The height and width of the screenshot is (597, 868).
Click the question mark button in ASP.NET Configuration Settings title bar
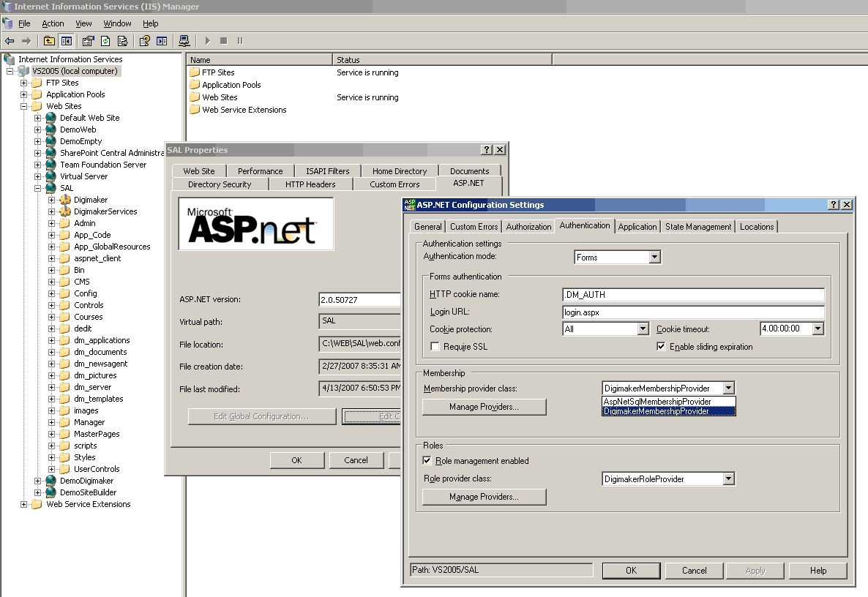(x=834, y=205)
